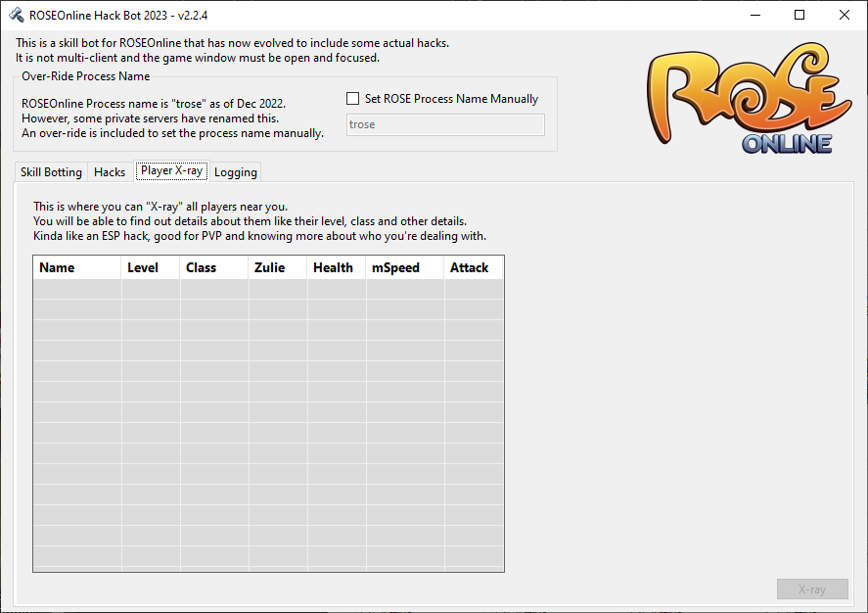Maximize the Hack Bot window
The width and height of the screenshot is (868, 613).
click(x=799, y=15)
